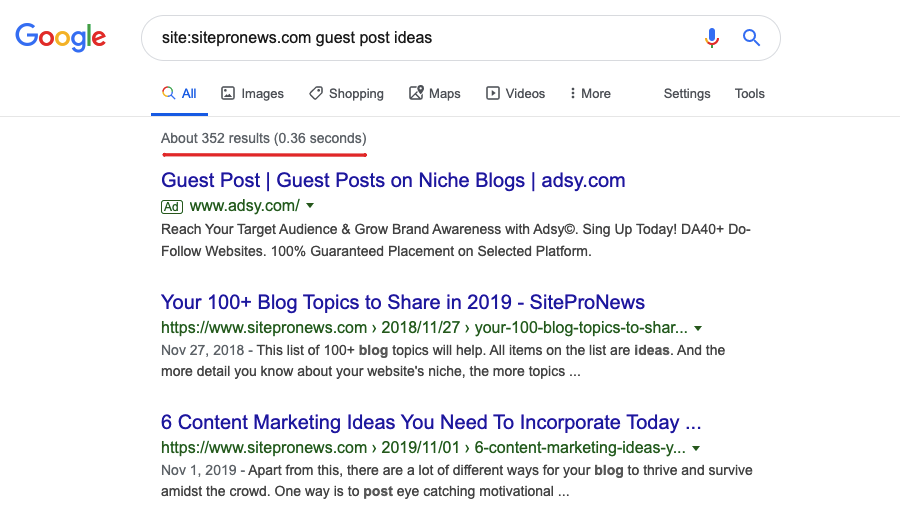Expand dropdown arrow beside 6-content-marketing-ideas URL

point(696,448)
